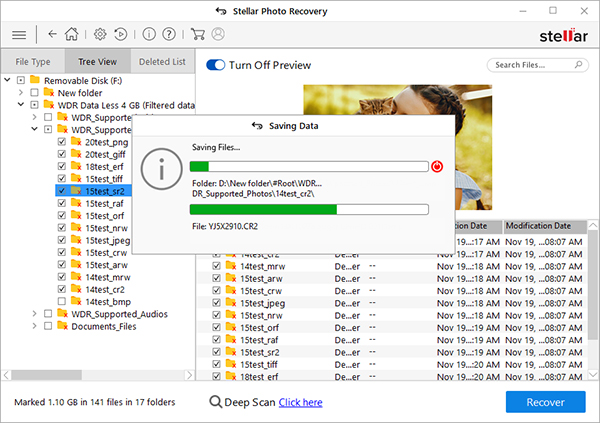Viewport: 600px width, 423px height.
Task: Expand the first WDR_Supporte subfolder
Action: [x=35, y=117]
